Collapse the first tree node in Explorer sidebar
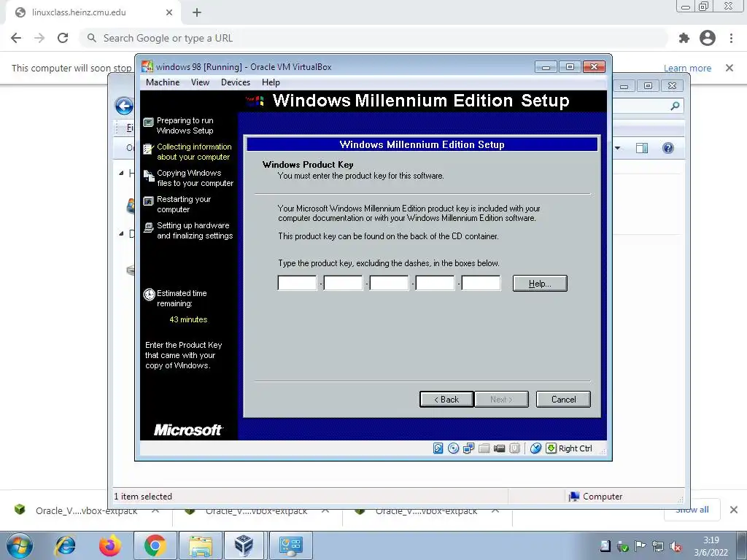Image resolution: width=747 pixels, height=560 pixels. [x=121, y=174]
